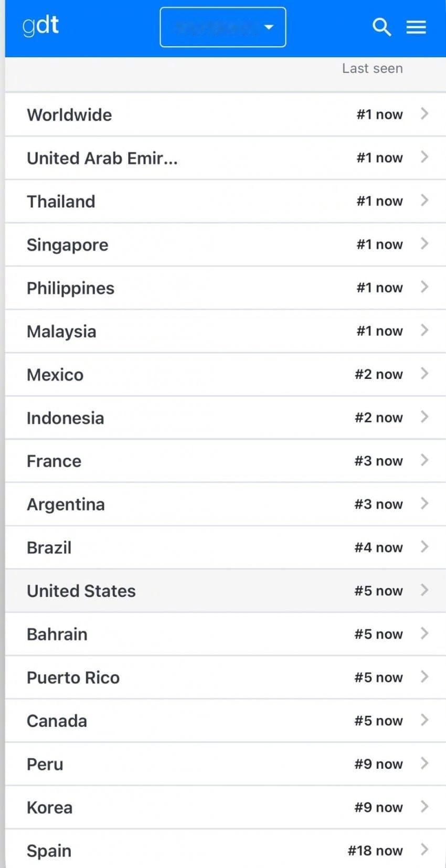Select the United States highlighted row
The height and width of the screenshot is (868, 446).
pyautogui.click(x=226, y=590)
